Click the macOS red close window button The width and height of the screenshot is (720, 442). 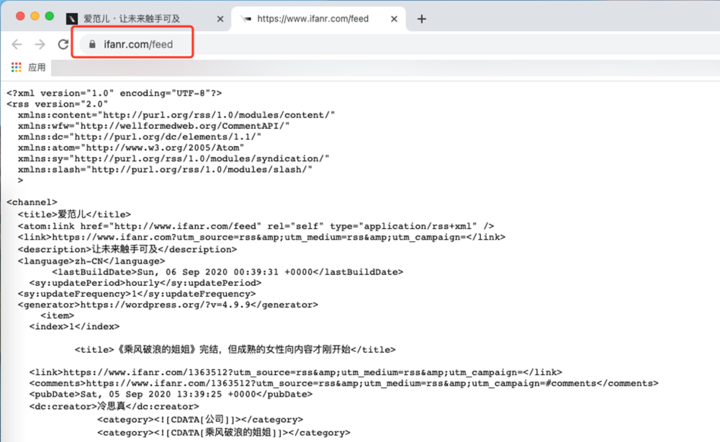[20, 17]
